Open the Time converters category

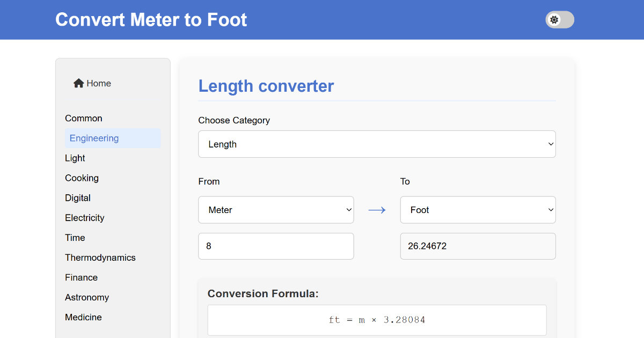[75, 237]
